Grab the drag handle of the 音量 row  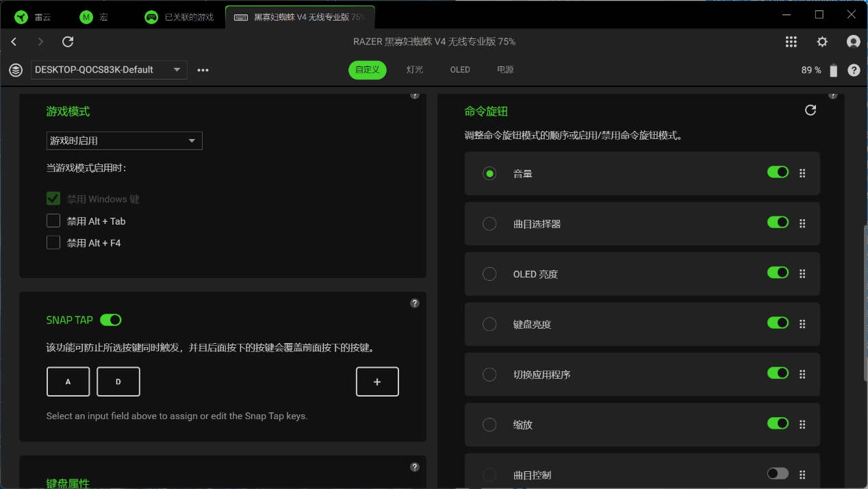(802, 173)
